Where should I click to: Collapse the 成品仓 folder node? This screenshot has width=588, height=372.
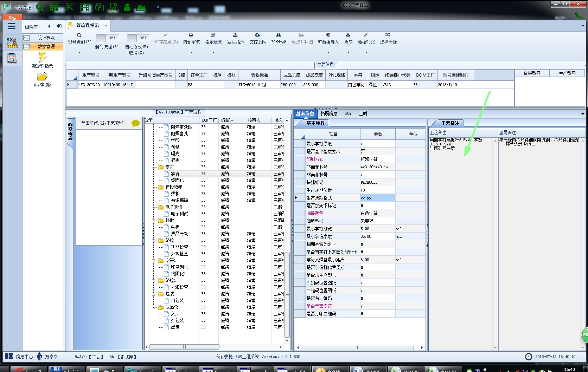pos(154,307)
